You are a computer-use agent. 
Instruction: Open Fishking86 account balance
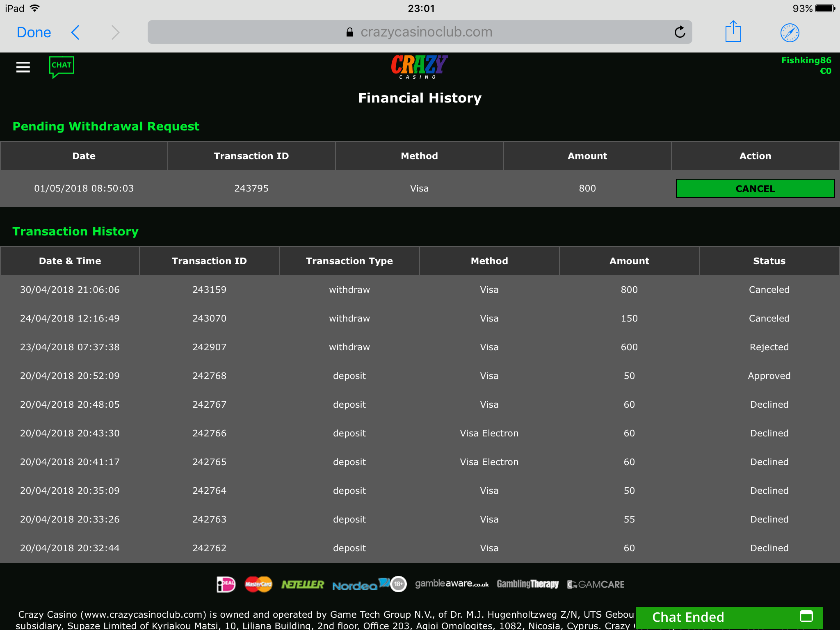[806, 66]
